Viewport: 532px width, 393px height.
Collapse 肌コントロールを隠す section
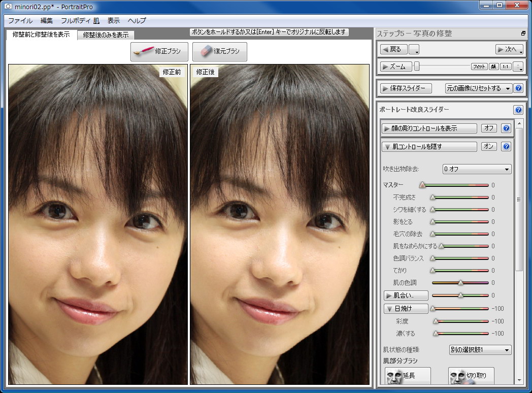tap(429, 147)
